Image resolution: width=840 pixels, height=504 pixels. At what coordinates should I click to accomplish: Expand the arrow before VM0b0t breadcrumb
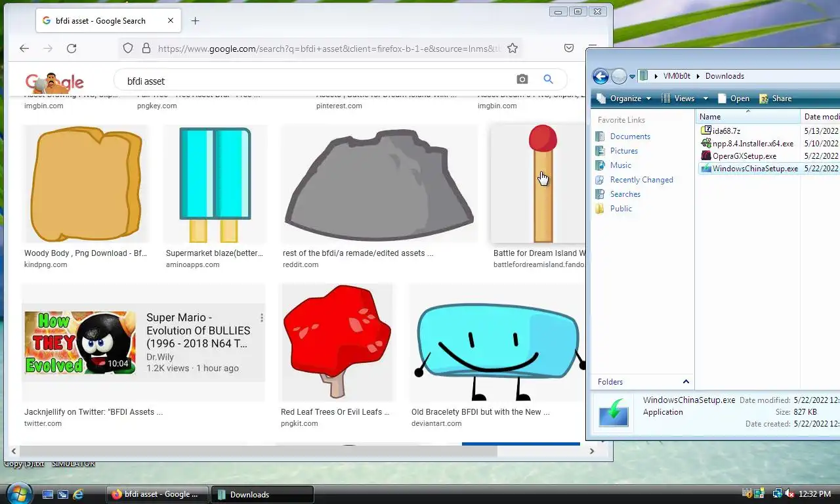coord(656,76)
